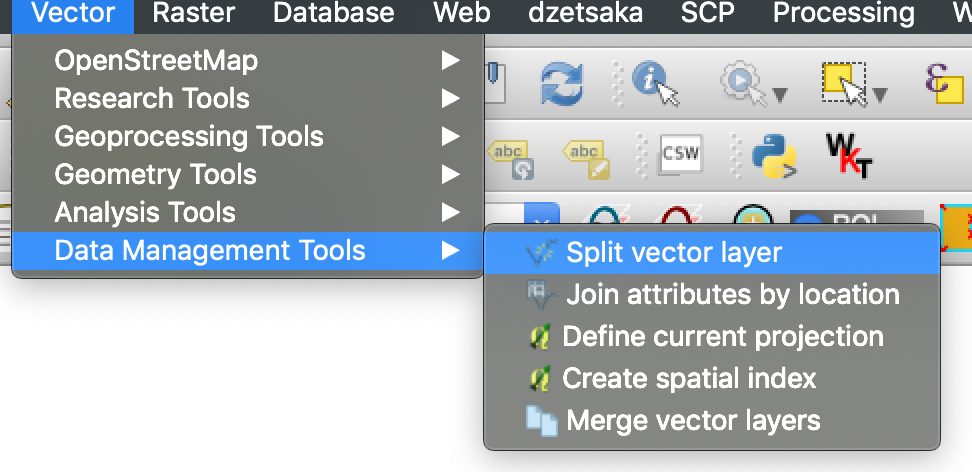
Task: Click the WKT plugin icon
Action: click(x=849, y=156)
